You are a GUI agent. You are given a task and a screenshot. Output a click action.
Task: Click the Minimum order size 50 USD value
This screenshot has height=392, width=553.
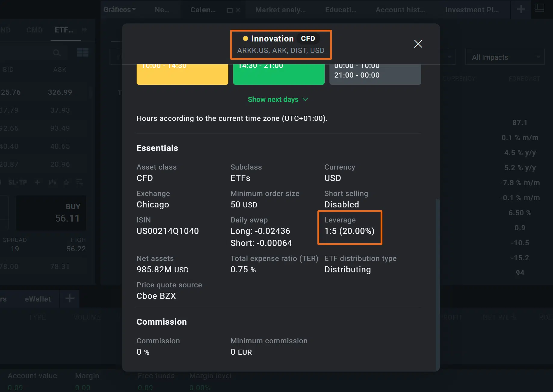pyautogui.click(x=244, y=205)
